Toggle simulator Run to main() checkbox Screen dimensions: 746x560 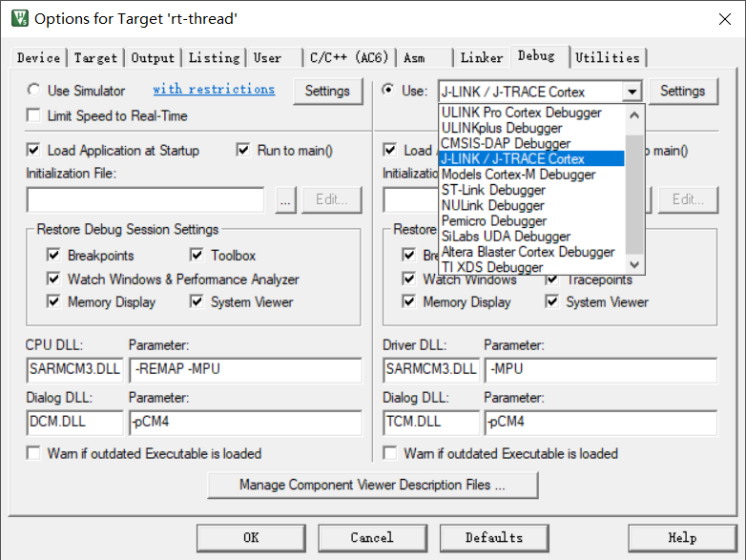(243, 151)
